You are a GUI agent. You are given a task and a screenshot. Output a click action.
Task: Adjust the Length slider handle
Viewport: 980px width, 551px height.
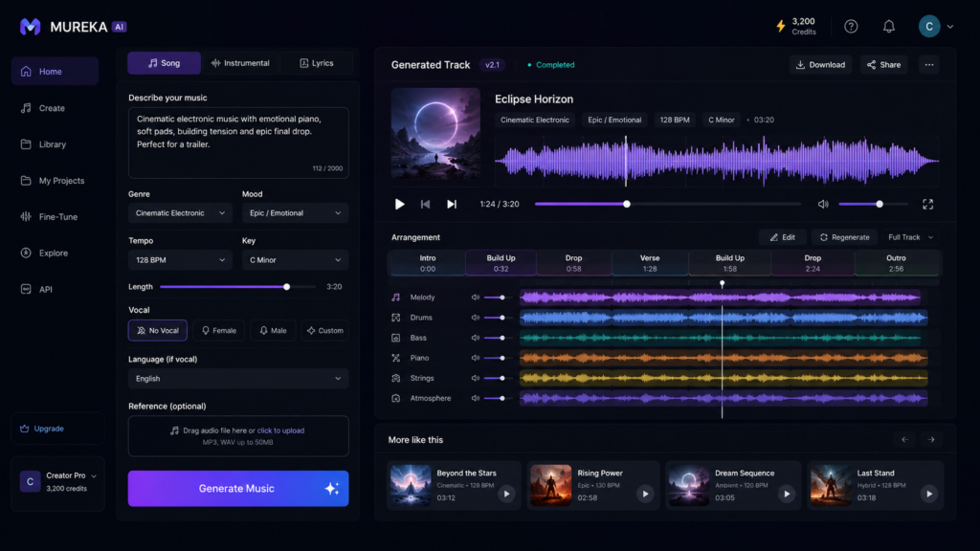(x=286, y=287)
